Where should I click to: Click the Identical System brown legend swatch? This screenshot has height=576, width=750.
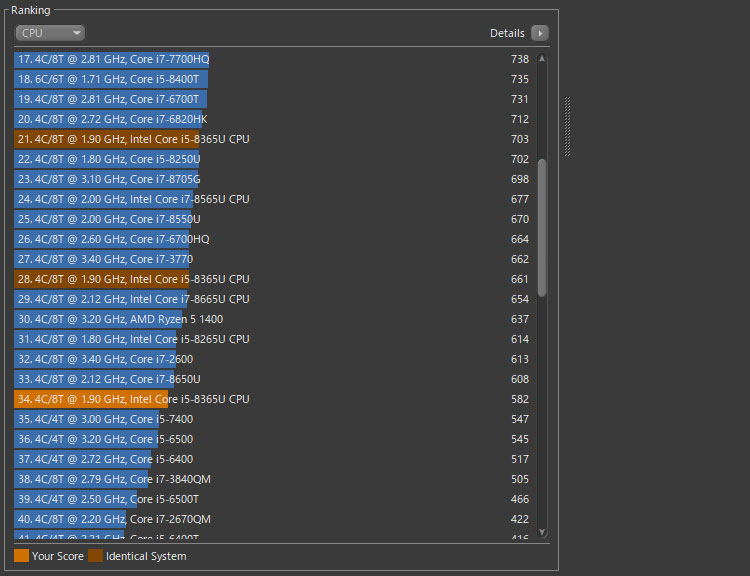[x=95, y=555]
